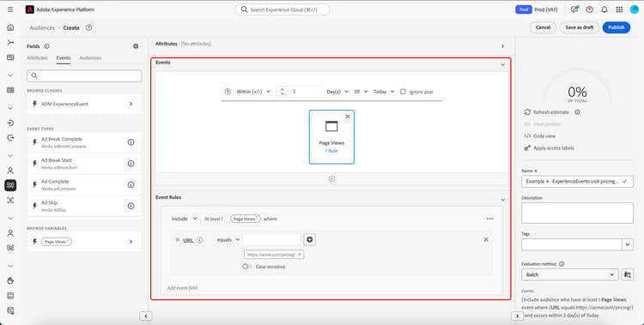
Task: Open the Include dropdown in Event Rules
Action: pyautogui.click(x=184, y=220)
